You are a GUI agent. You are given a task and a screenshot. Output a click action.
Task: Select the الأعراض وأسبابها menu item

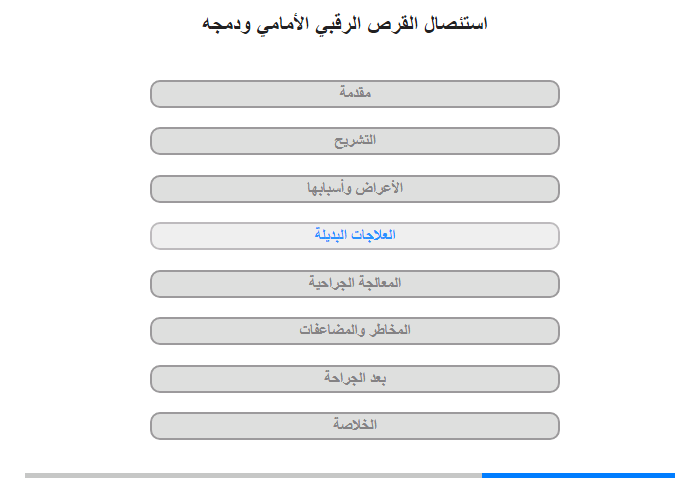(x=355, y=189)
